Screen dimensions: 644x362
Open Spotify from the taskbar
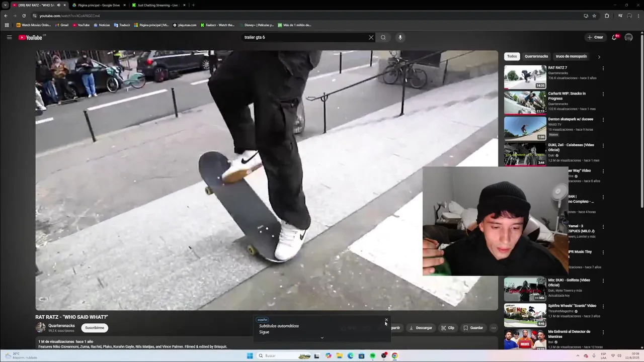coord(372,355)
